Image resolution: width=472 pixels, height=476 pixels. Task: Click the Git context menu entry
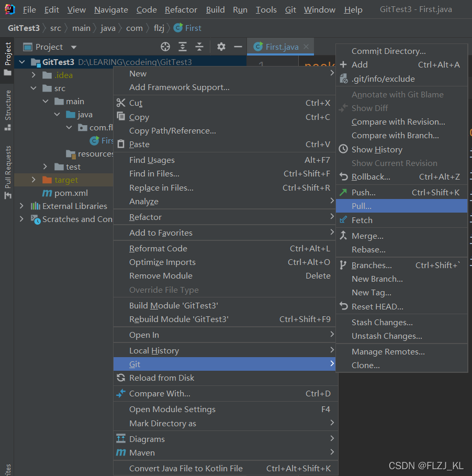click(224, 364)
